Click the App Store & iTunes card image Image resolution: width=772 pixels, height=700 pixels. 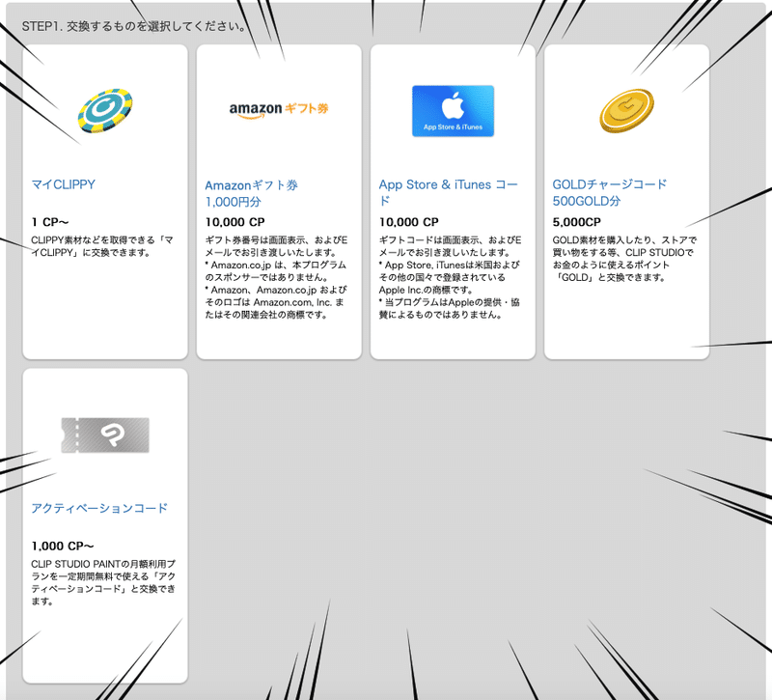coord(453,111)
